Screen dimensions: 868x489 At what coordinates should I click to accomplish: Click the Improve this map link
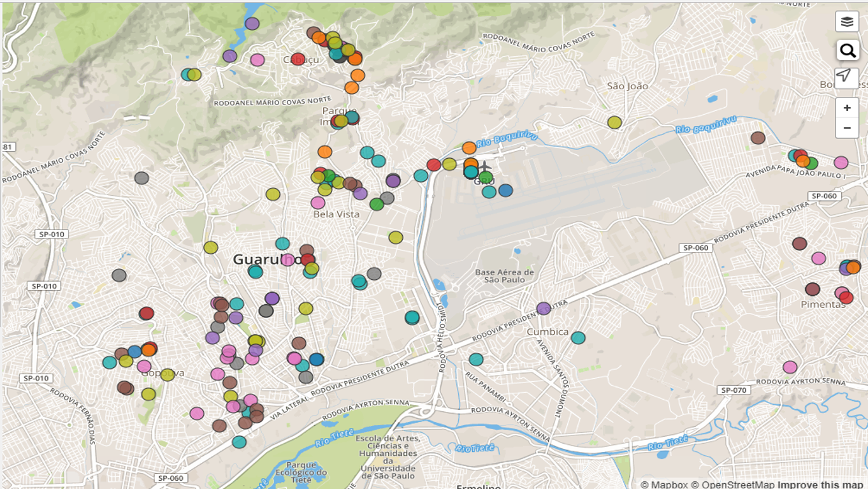click(820, 485)
